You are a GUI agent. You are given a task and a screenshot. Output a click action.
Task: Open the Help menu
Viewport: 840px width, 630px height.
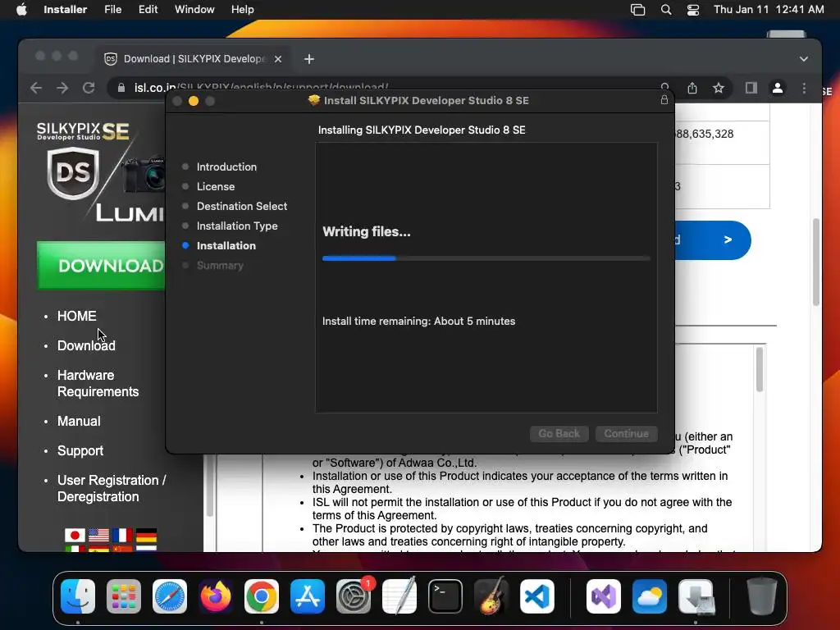[242, 10]
